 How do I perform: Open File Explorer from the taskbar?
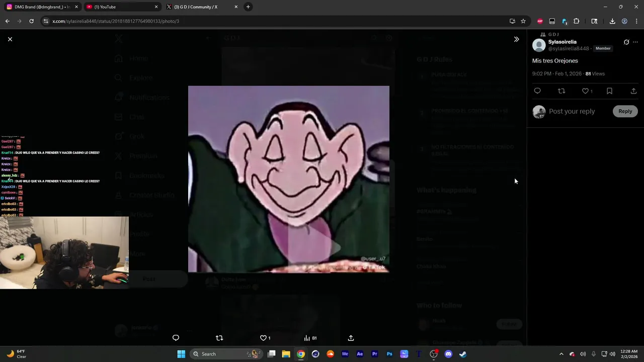point(286,354)
